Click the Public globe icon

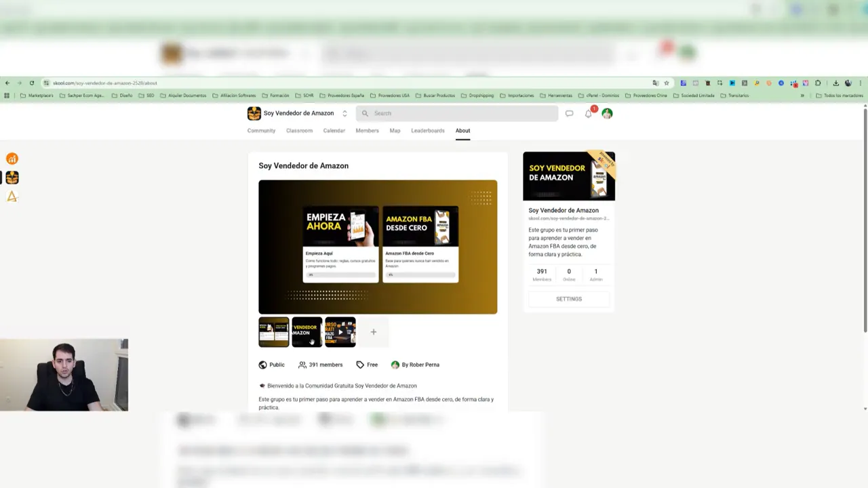tap(262, 365)
